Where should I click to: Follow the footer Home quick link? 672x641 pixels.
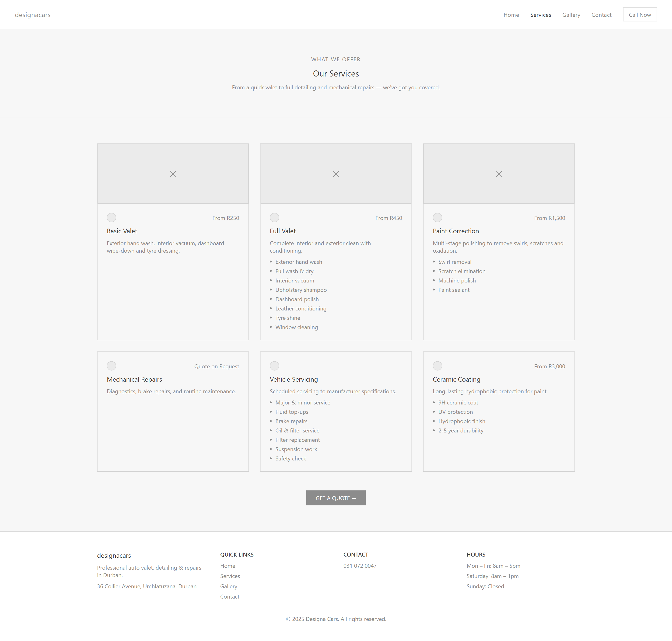point(228,566)
